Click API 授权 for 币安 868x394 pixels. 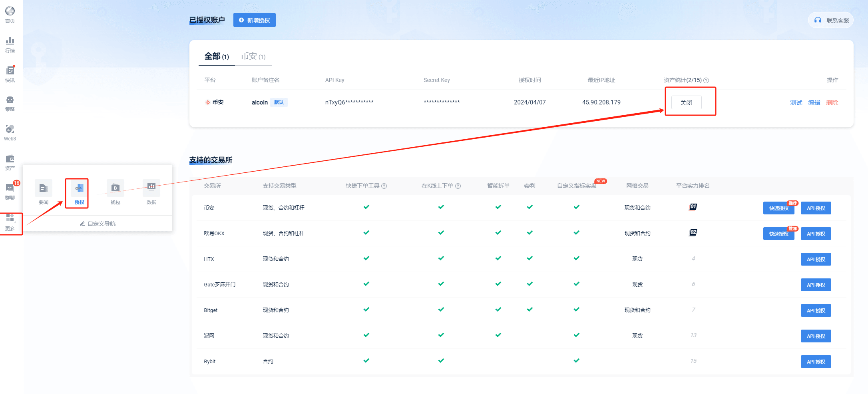pyautogui.click(x=816, y=208)
